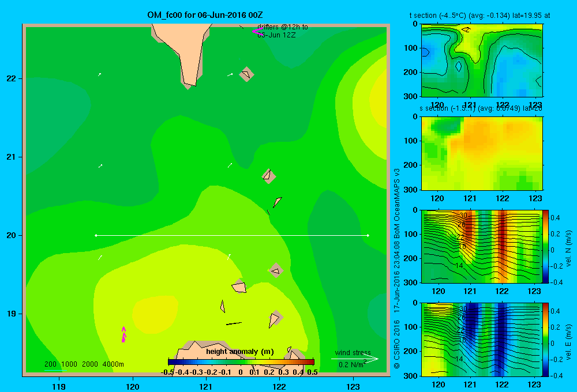Click the green low-salinity patch atop the s section
The height and width of the screenshot is (392, 577).
point(445,126)
